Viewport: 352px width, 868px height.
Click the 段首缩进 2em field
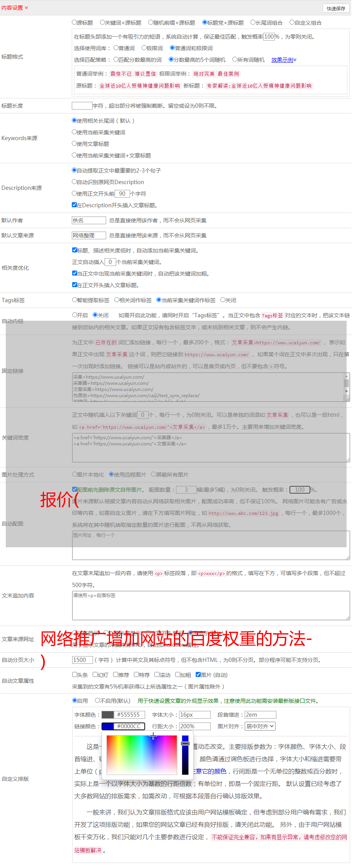[261, 715]
